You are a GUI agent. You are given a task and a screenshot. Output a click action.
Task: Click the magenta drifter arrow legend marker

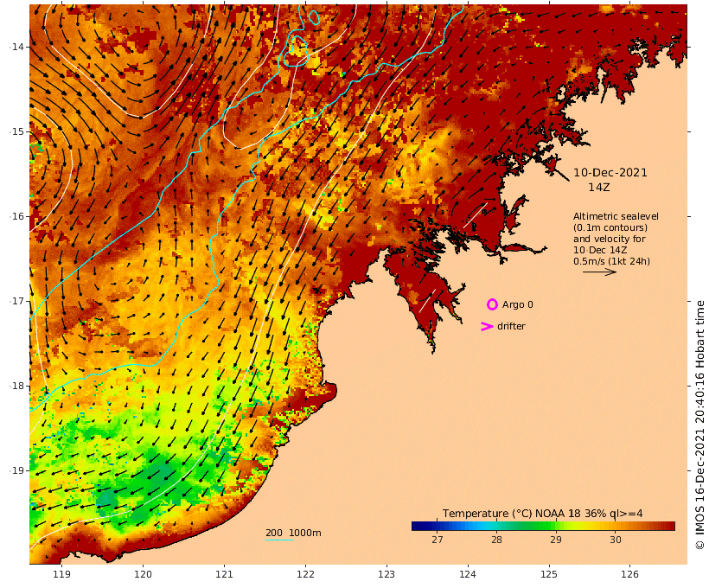click(487, 326)
